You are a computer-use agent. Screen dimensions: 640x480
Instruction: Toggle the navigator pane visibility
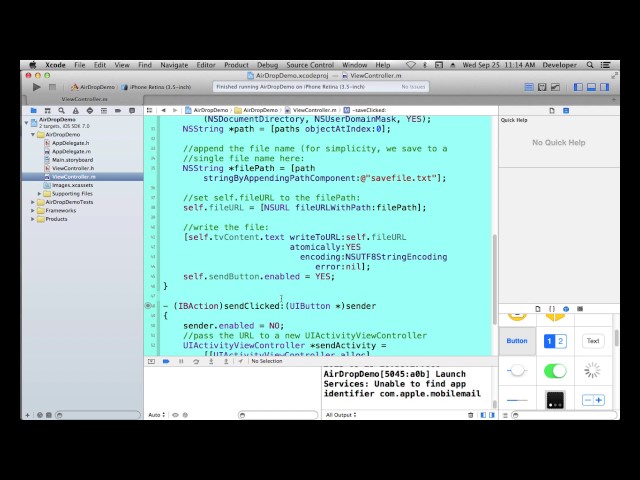pos(578,87)
